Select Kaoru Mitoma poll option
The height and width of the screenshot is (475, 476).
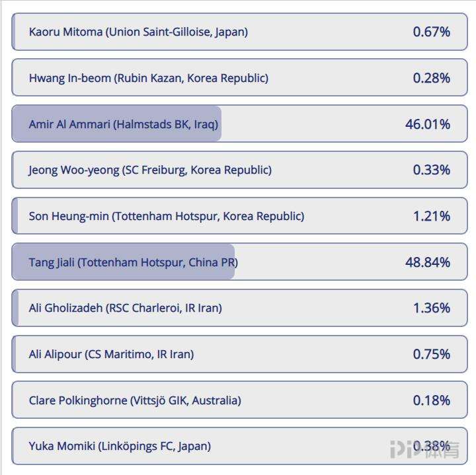pyautogui.click(x=239, y=32)
